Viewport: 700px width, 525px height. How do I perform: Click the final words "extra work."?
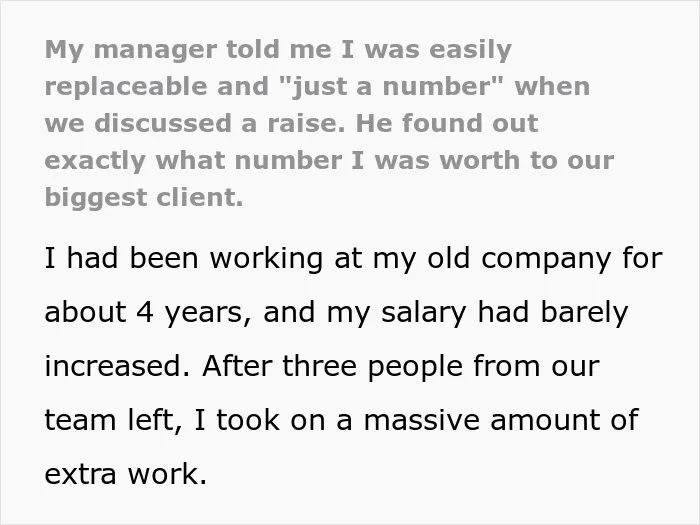click(126, 475)
